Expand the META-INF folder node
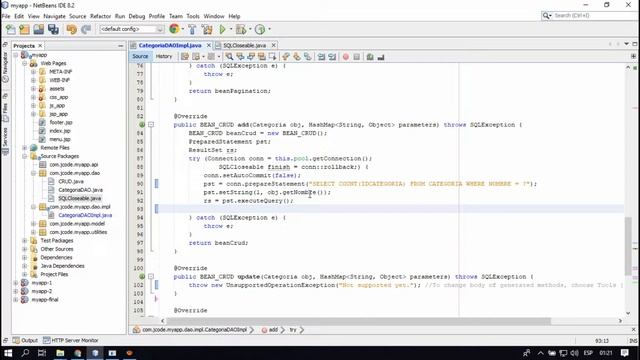Image resolution: width=640 pixels, height=360 pixels. click(x=33, y=72)
